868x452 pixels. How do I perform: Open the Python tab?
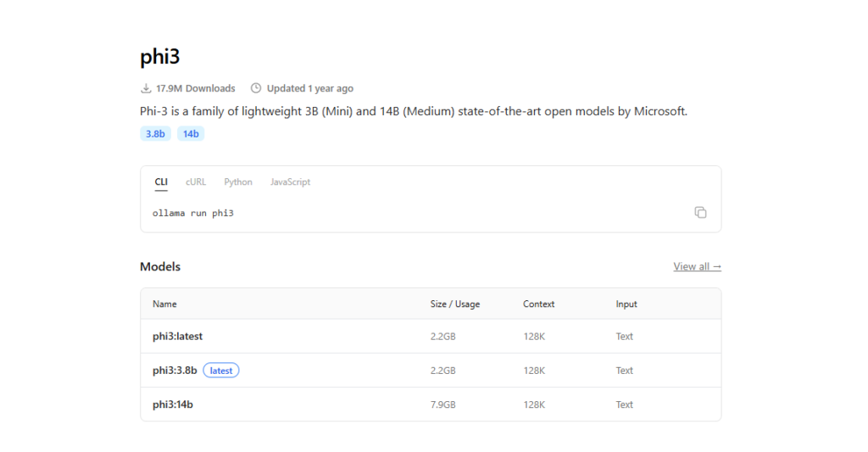[238, 181]
